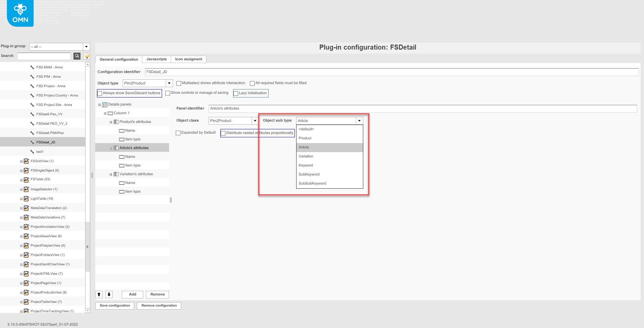644x328 pixels.
Task: Select Variation from the Object sub type list
Action: [306, 156]
